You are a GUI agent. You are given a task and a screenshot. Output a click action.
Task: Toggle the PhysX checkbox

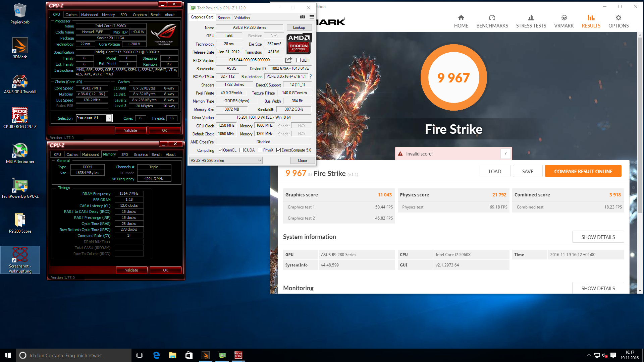click(260, 150)
